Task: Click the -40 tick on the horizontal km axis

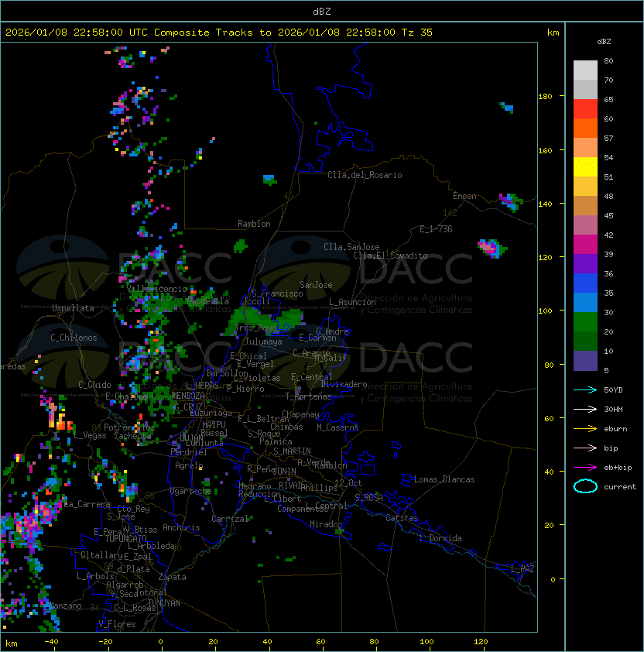Action: pyautogui.click(x=51, y=642)
